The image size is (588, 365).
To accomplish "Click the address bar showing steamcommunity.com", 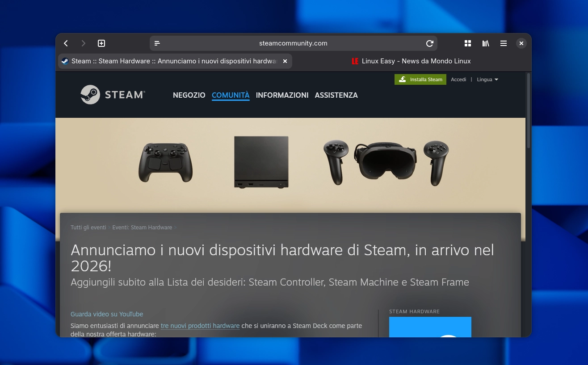I will (x=293, y=43).
